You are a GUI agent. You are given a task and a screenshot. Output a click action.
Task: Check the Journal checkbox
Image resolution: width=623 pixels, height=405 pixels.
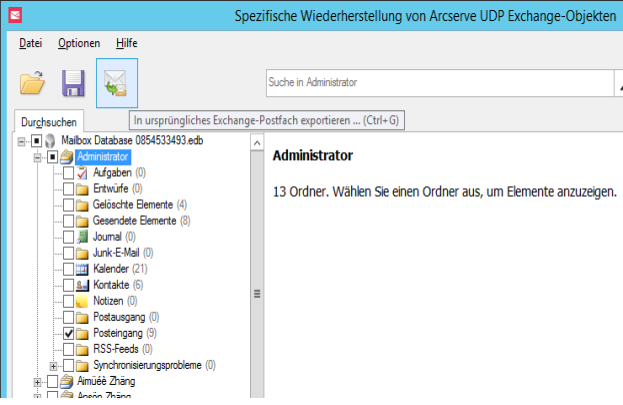pos(68,237)
